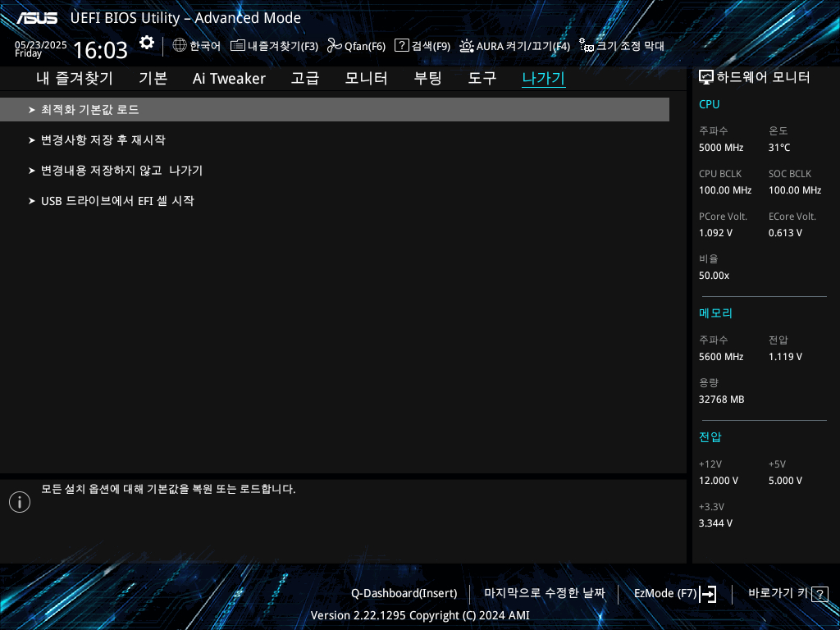Show 마지막으로 수정한 날짜
Viewport: 840px width, 630px height.
545,593
